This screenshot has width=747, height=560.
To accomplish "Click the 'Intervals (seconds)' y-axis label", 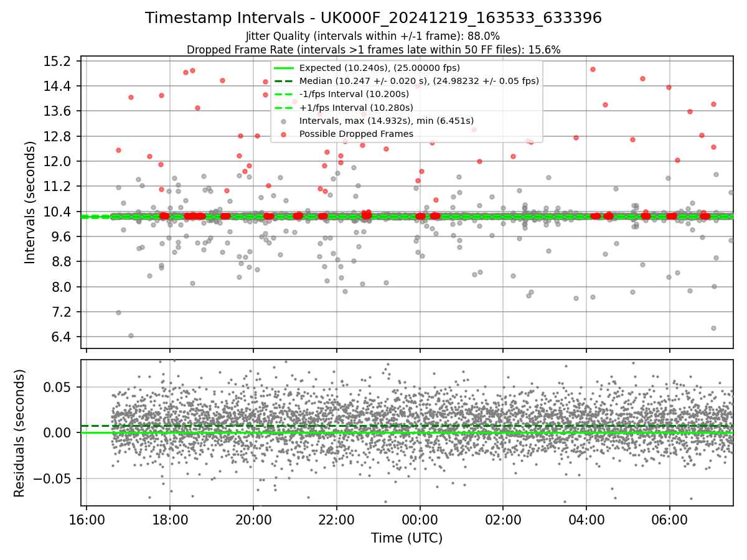I will 30,202.
